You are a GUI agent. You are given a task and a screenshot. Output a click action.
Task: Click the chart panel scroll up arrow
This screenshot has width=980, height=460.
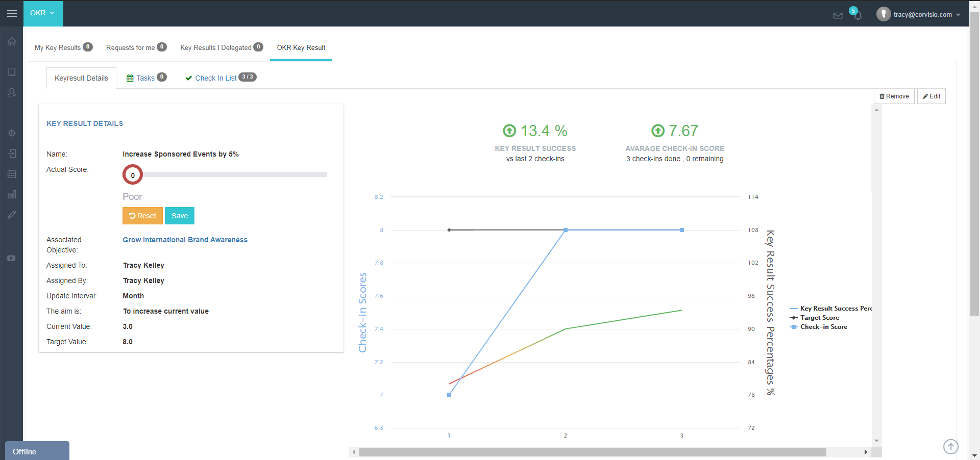(876, 110)
